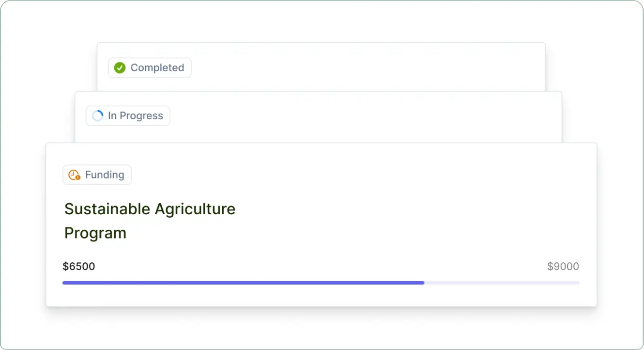Click the Funding status label text
644x350 pixels.
(x=105, y=175)
